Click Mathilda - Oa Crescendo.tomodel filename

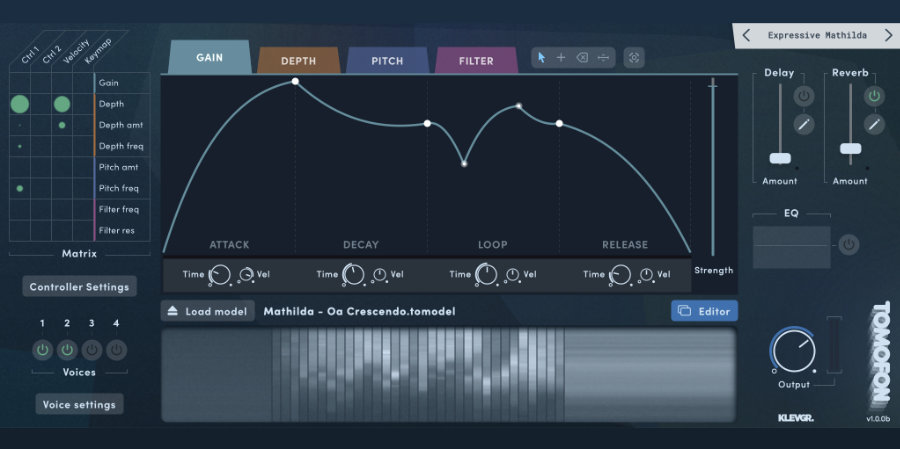click(x=359, y=311)
